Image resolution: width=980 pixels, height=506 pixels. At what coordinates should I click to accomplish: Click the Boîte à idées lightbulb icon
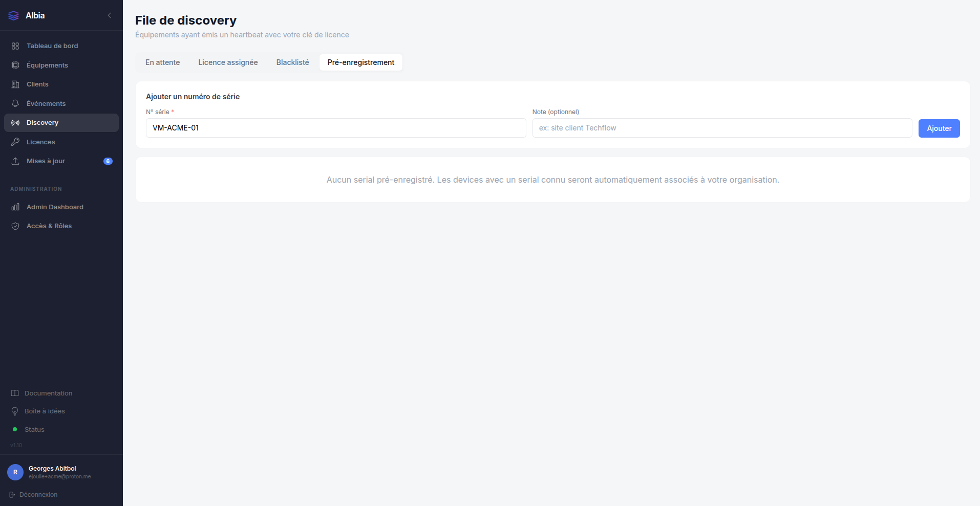(x=15, y=411)
